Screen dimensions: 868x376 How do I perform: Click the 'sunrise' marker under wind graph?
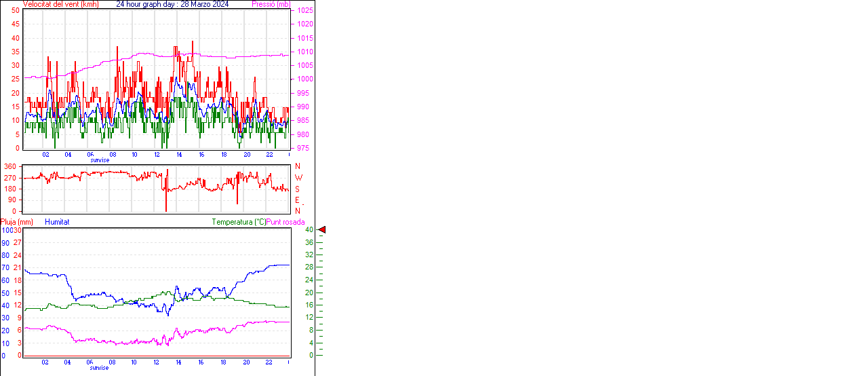(x=99, y=160)
